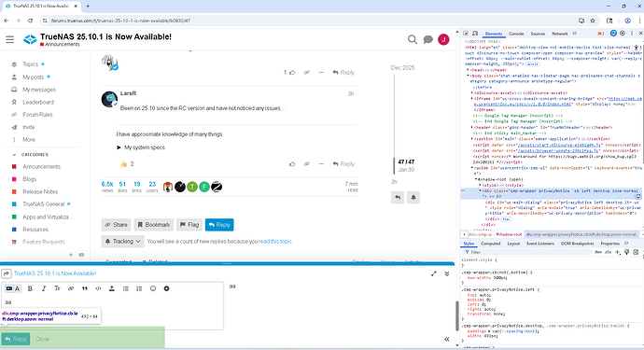The width and height of the screenshot is (644, 350).
Task: Switch to the Console tab in DevTools
Action: 516,34
